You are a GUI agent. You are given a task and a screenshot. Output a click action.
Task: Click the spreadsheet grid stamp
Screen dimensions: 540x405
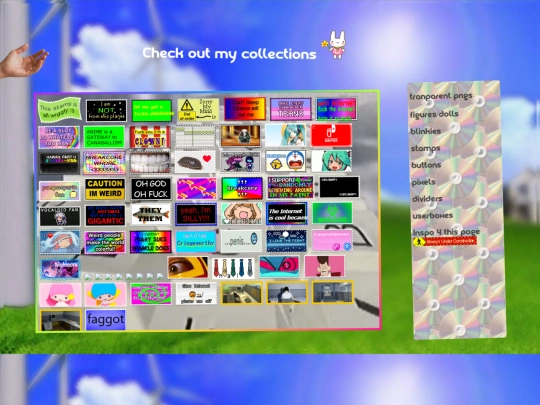tap(195, 136)
